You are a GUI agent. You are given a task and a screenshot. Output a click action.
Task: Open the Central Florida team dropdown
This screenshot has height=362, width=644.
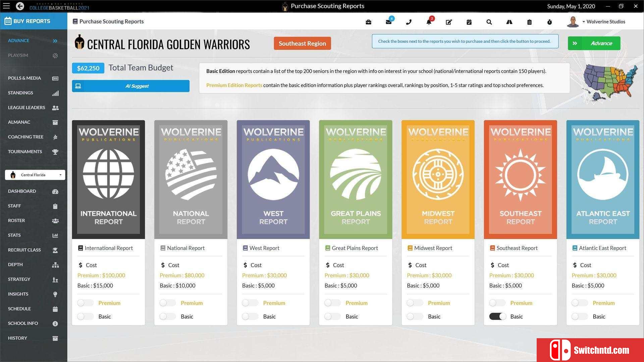35,175
